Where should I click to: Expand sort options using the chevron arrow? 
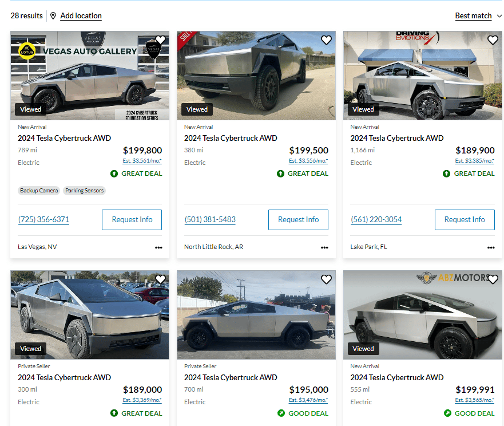pos(499,16)
